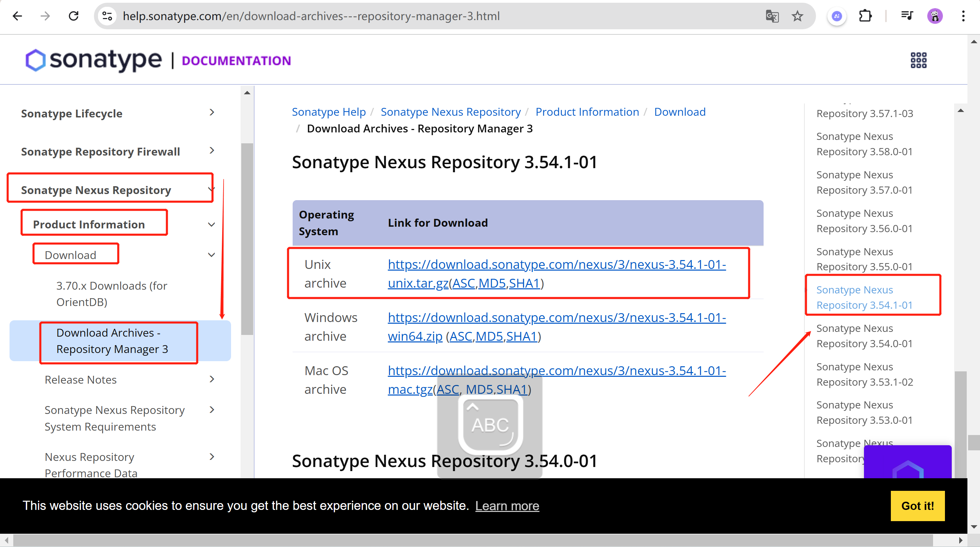Reload the current page
Image resolution: width=980 pixels, height=547 pixels.
pyautogui.click(x=73, y=16)
